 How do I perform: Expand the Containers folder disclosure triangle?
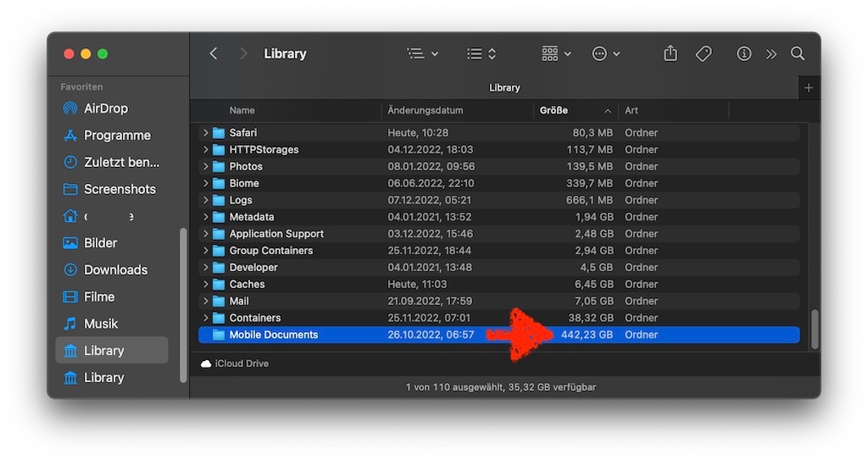click(x=205, y=318)
